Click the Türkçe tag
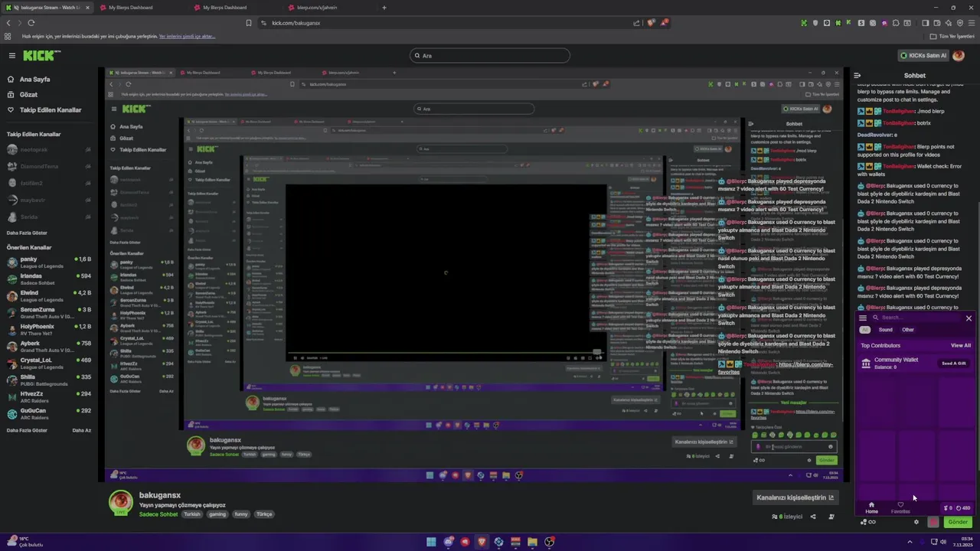 click(264, 514)
